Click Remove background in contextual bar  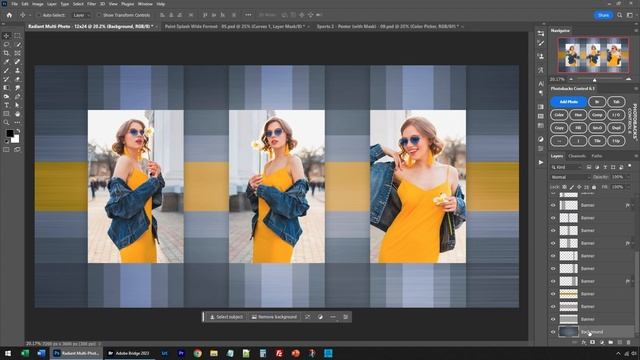pyautogui.click(x=274, y=317)
